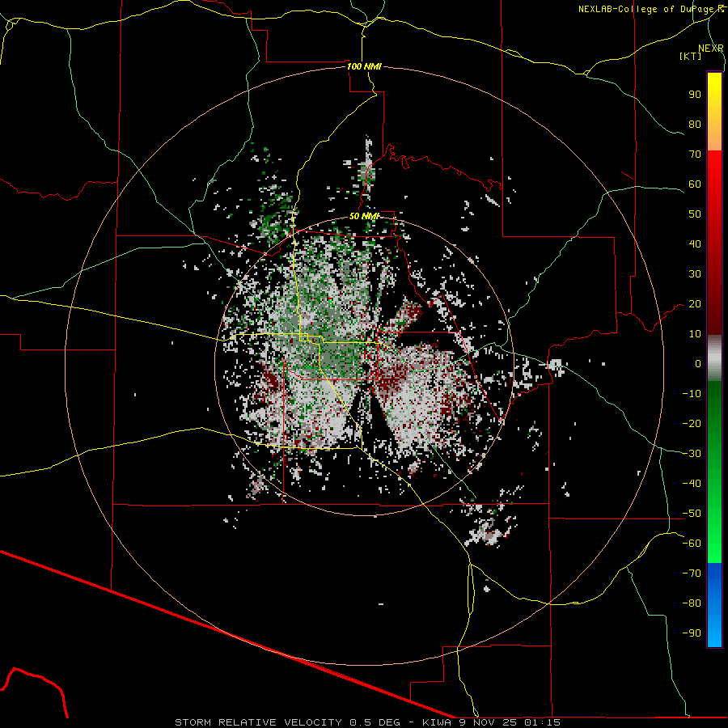Click the 20 value on the velocity scale

click(x=695, y=303)
